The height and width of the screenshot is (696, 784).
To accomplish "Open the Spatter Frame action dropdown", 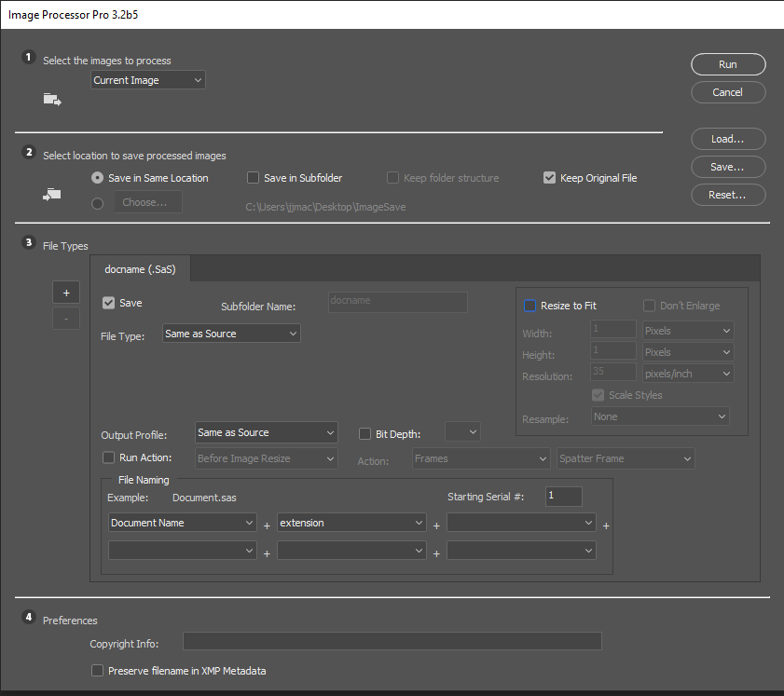I will click(625, 458).
